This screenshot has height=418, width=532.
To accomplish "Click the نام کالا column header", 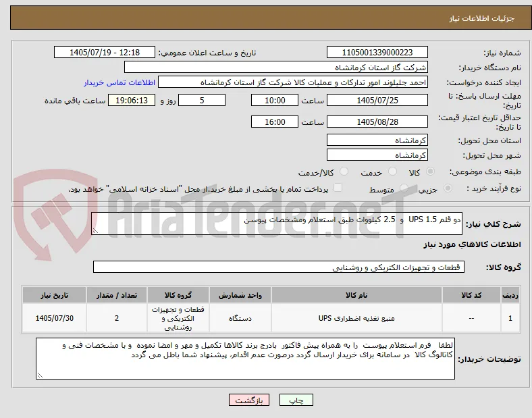I will (x=356, y=295).
